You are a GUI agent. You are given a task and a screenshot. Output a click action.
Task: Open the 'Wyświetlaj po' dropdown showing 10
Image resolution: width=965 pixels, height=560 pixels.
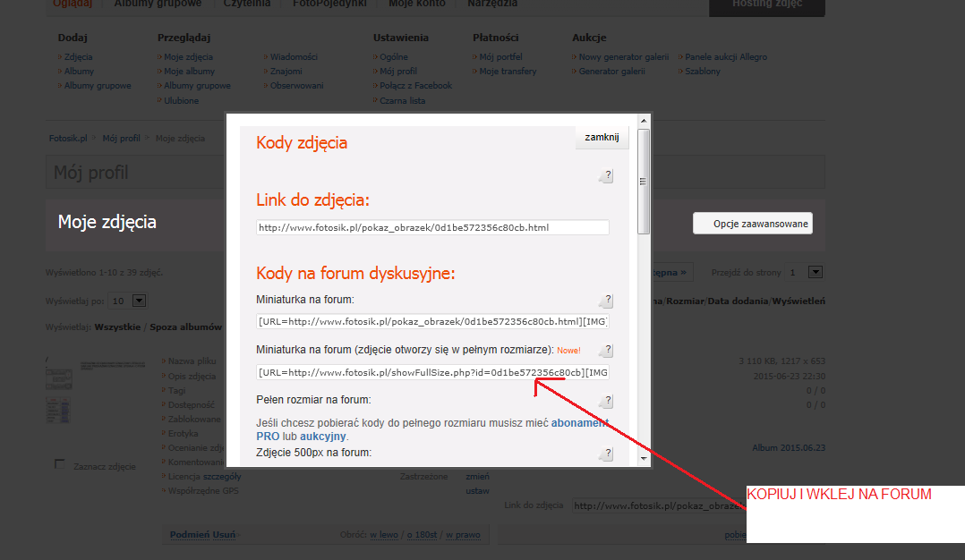[127, 301]
